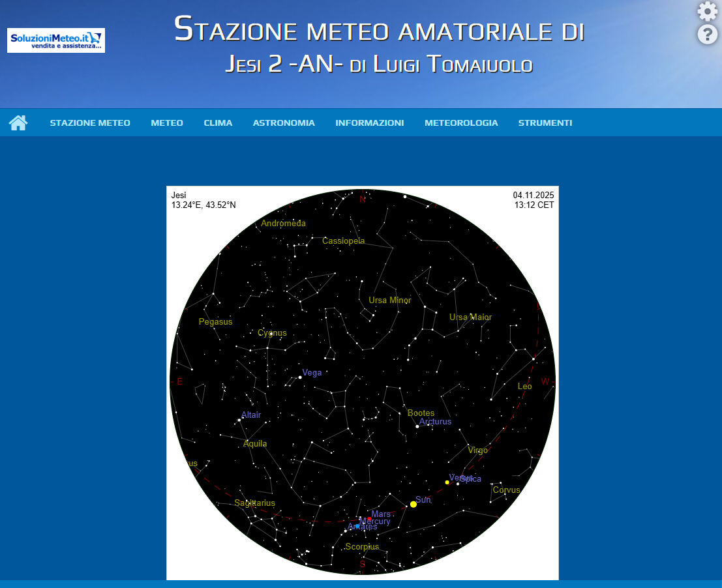Click the Home icon in navigation bar
Screen dimensions: 722x588
[18, 123]
